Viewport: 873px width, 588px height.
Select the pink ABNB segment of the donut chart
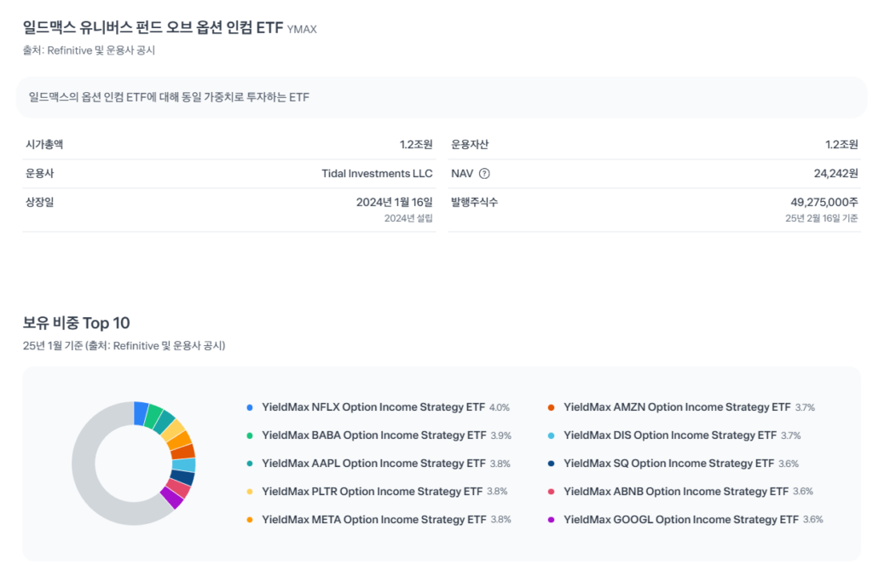point(178,487)
